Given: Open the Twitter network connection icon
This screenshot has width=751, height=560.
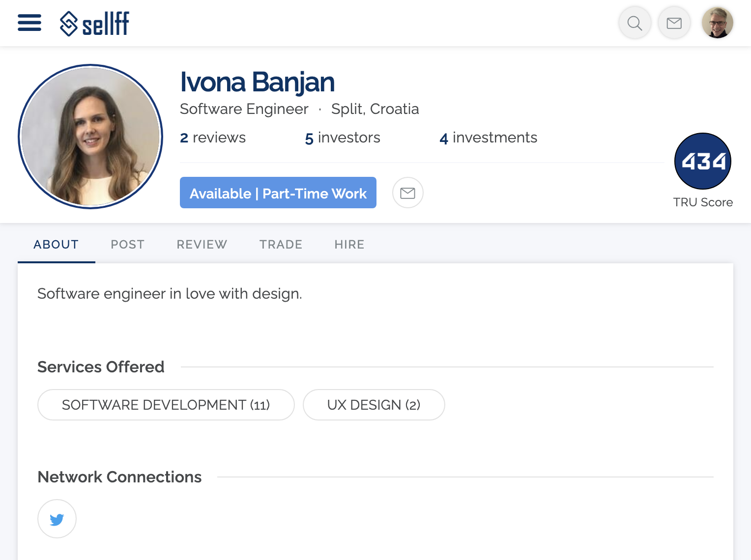Looking at the screenshot, I should (x=57, y=519).
